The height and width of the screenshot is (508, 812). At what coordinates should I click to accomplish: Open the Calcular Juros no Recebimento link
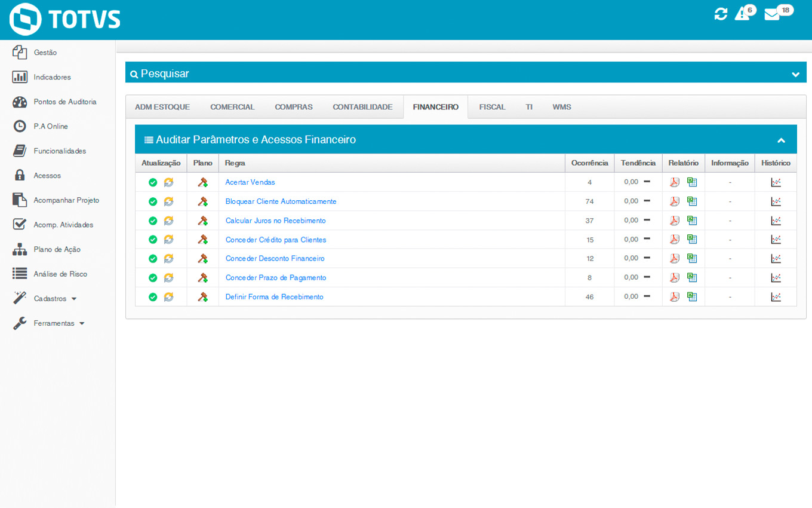pos(275,221)
